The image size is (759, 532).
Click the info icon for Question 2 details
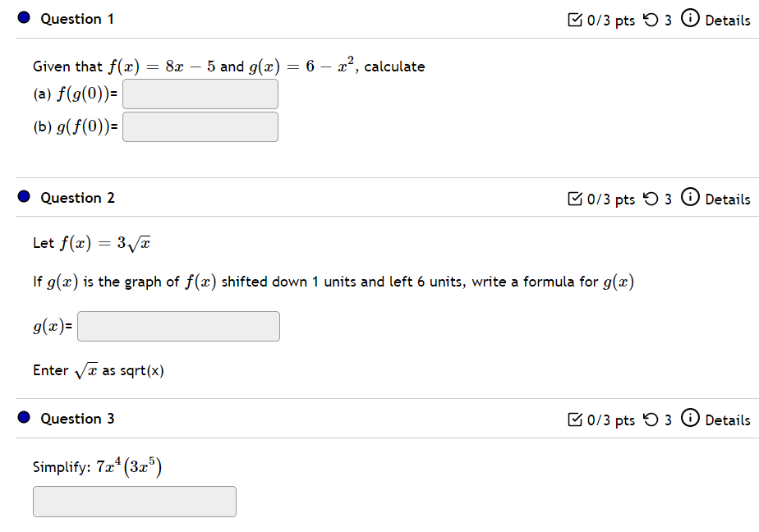[x=690, y=197]
